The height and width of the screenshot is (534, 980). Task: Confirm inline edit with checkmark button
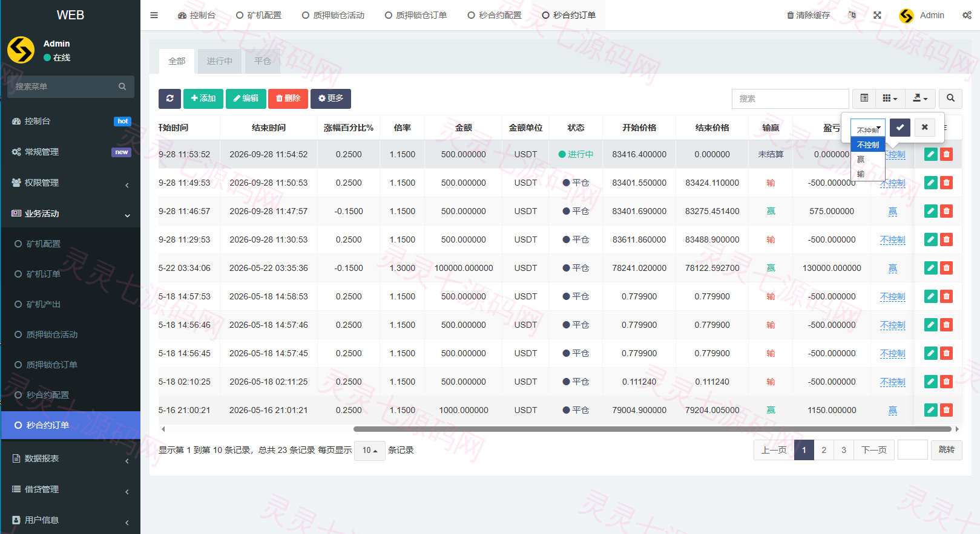(x=900, y=127)
